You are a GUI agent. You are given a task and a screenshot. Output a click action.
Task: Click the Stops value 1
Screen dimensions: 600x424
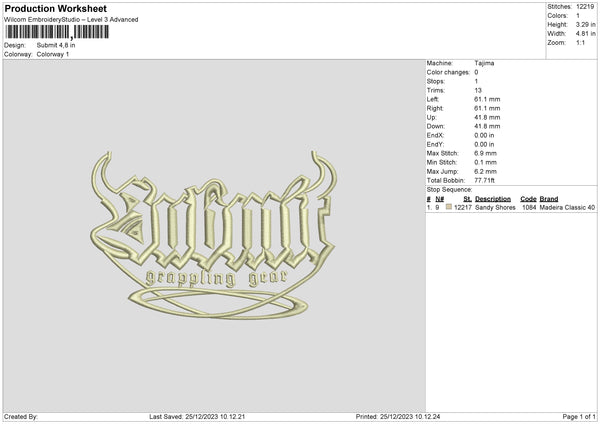click(476, 82)
